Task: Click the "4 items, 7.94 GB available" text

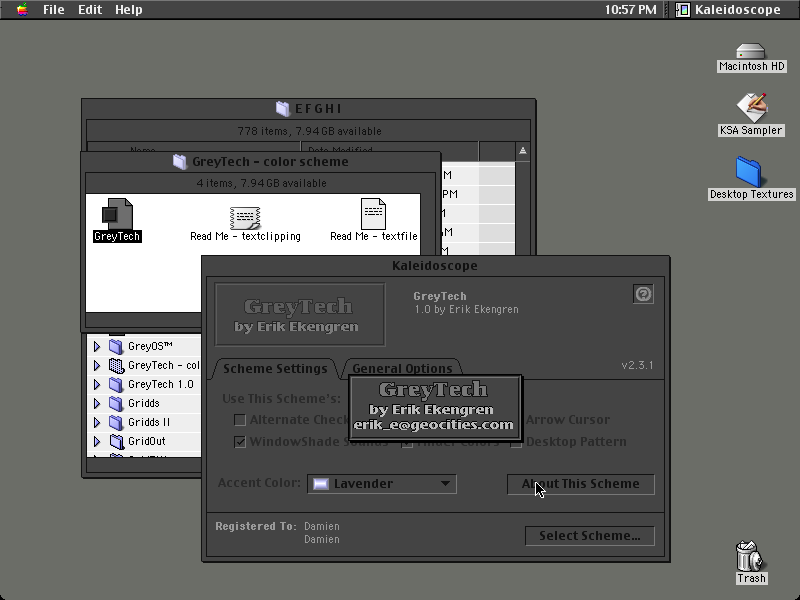Action: (x=261, y=183)
